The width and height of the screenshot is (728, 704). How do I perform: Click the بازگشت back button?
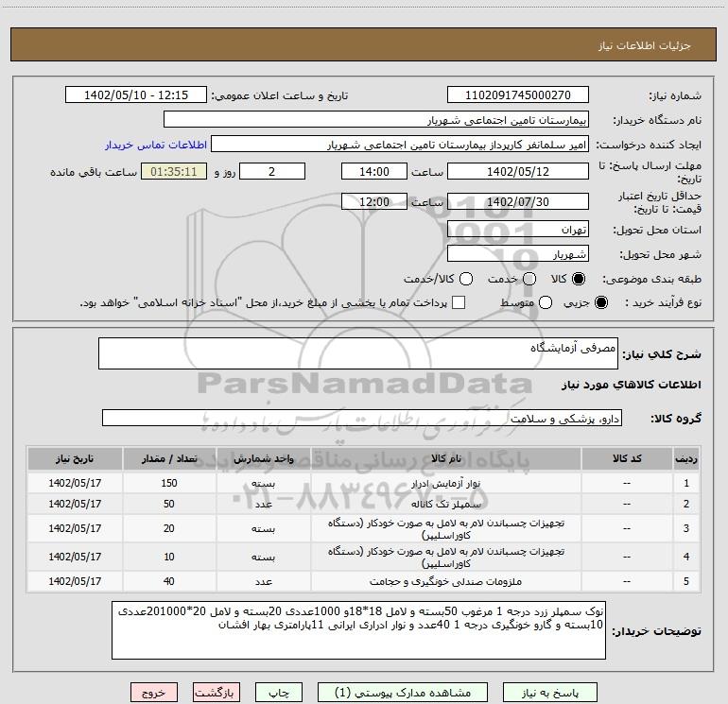pos(217,693)
